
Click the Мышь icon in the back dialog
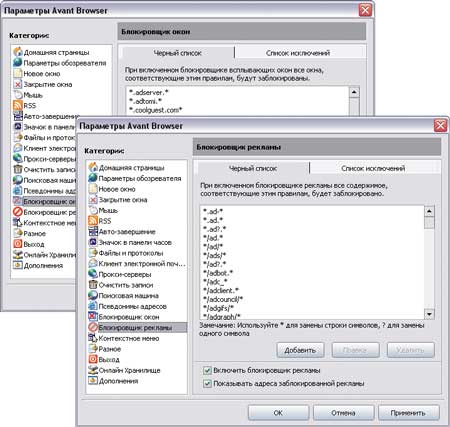point(18,95)
